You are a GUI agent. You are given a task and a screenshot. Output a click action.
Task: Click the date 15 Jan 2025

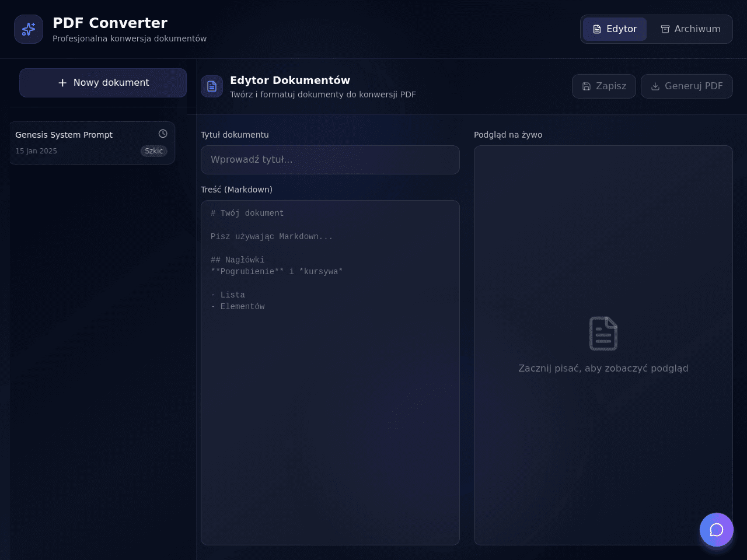36,151
